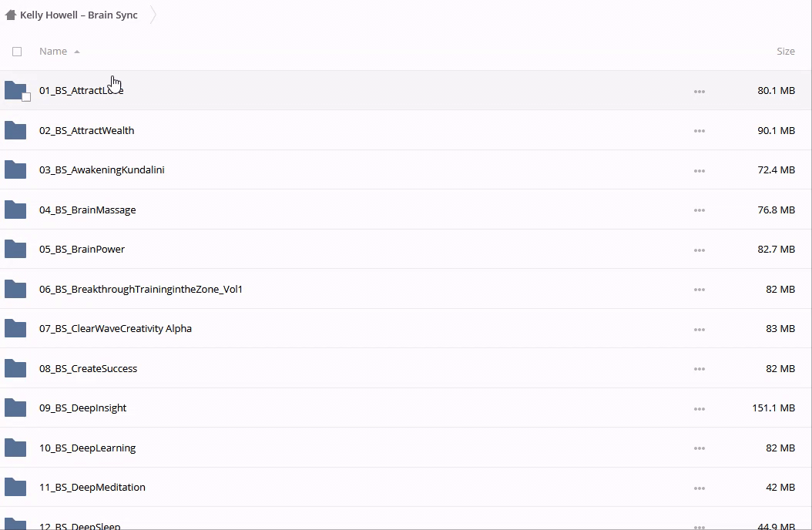
Task: Open the 03_BS_AwakeningKundalini folder name
Action: click(102, 169)
